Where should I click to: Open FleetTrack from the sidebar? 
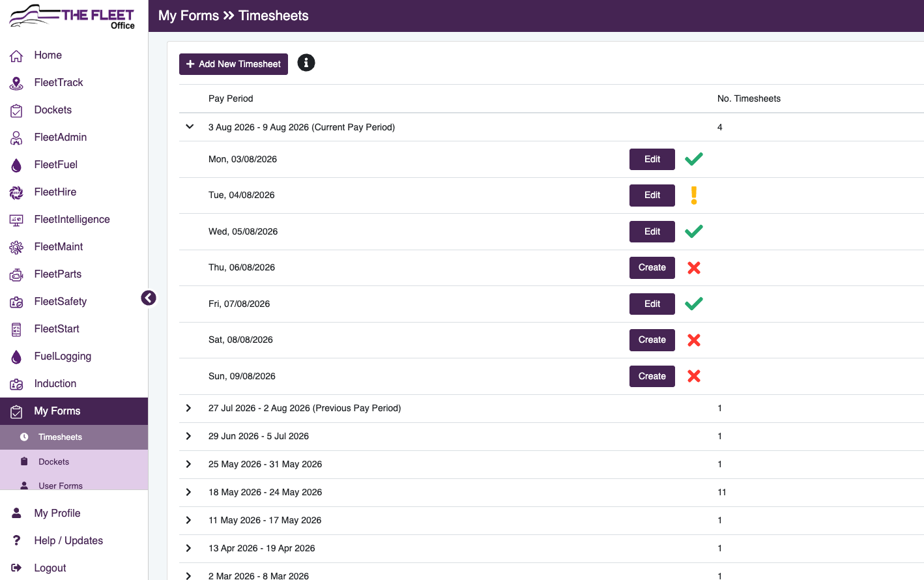click(59, 83)
